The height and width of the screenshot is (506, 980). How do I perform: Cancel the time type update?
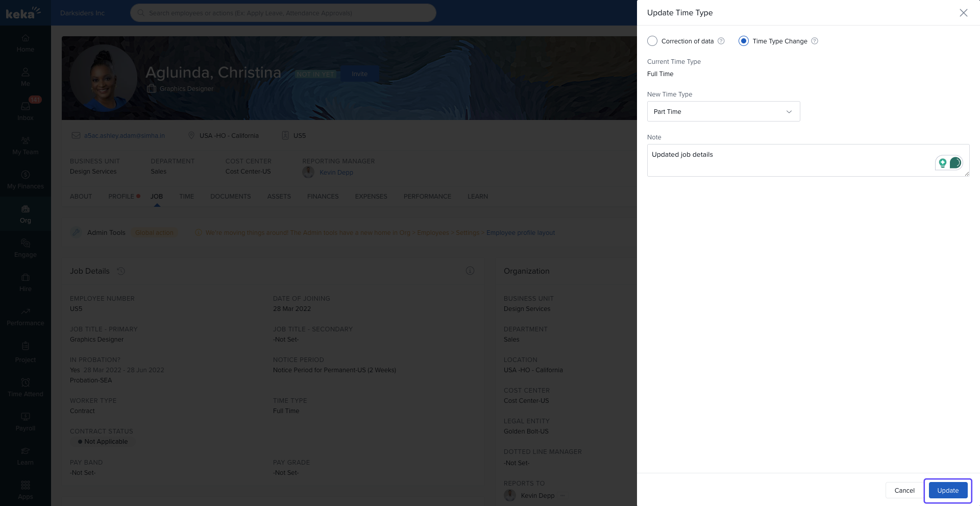(904, 490)
